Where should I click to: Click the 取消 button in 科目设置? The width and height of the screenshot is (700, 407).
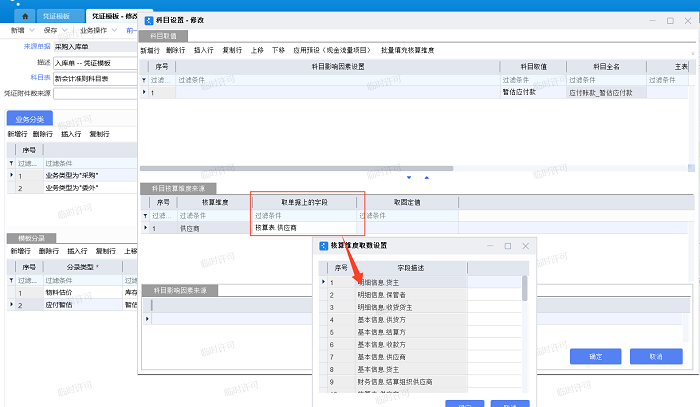click(x=655, y=355)
